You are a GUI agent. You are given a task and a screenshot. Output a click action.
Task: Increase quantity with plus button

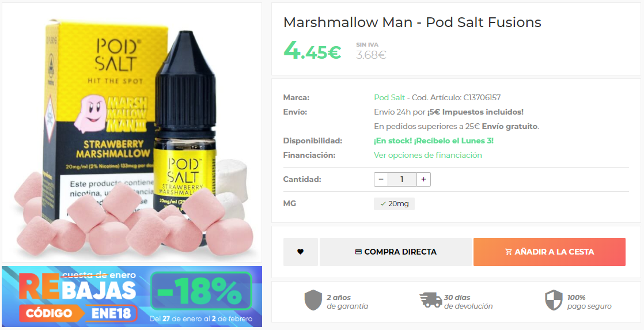[423, 179]
